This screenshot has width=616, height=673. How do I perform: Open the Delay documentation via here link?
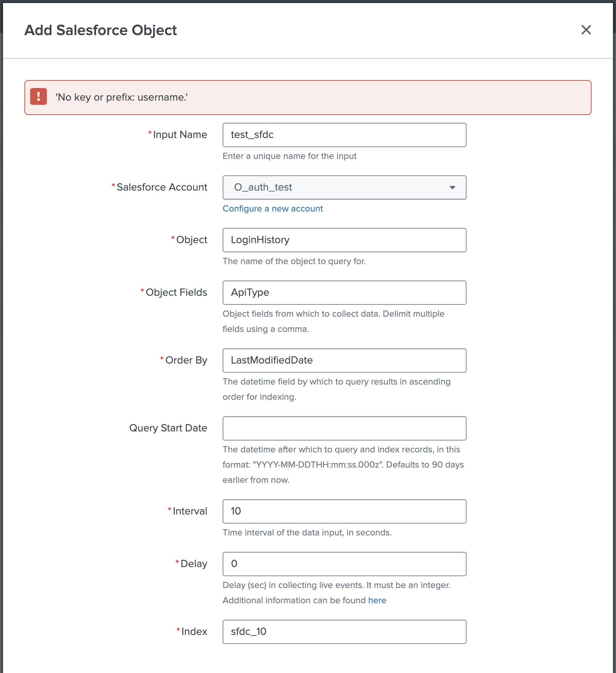[377, 600]
